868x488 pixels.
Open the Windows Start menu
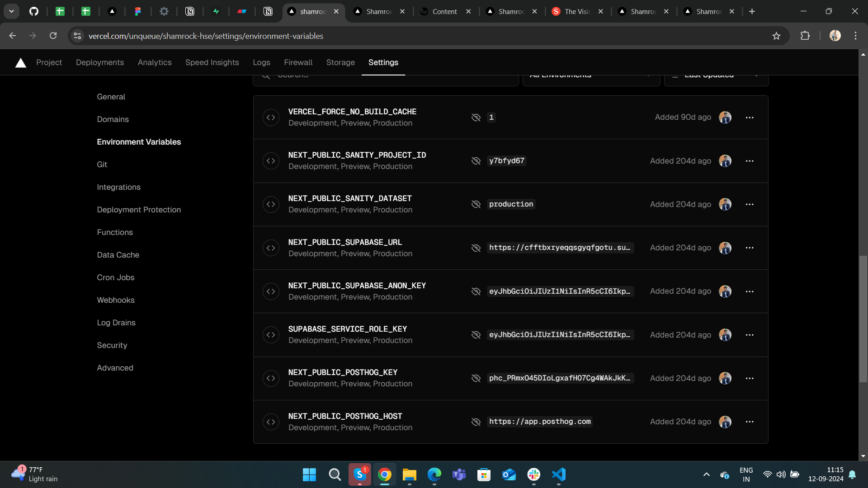tap(309, 474)
